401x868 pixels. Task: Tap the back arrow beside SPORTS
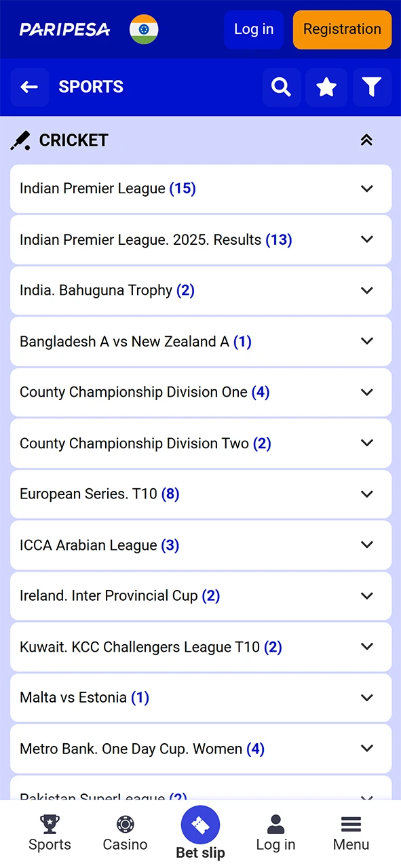pyautogui.click(x=28, y=87)
